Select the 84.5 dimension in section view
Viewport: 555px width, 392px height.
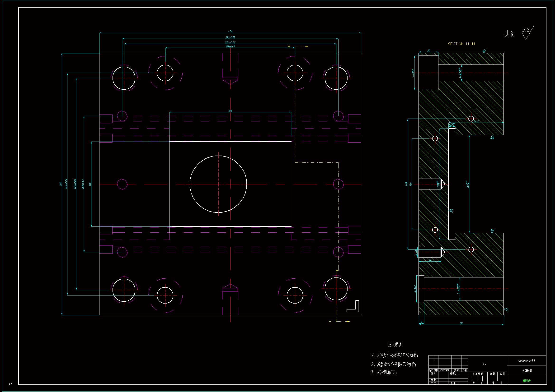(476, 121)
